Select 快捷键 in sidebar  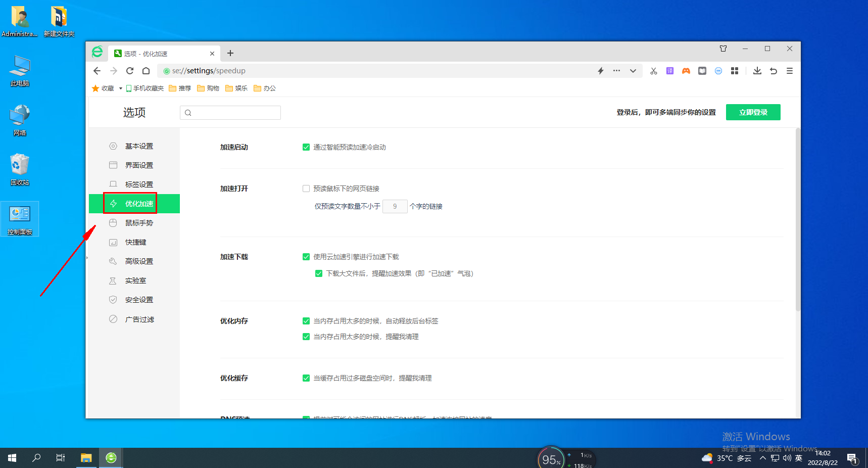pyautogui.click(x=134, y=242)
